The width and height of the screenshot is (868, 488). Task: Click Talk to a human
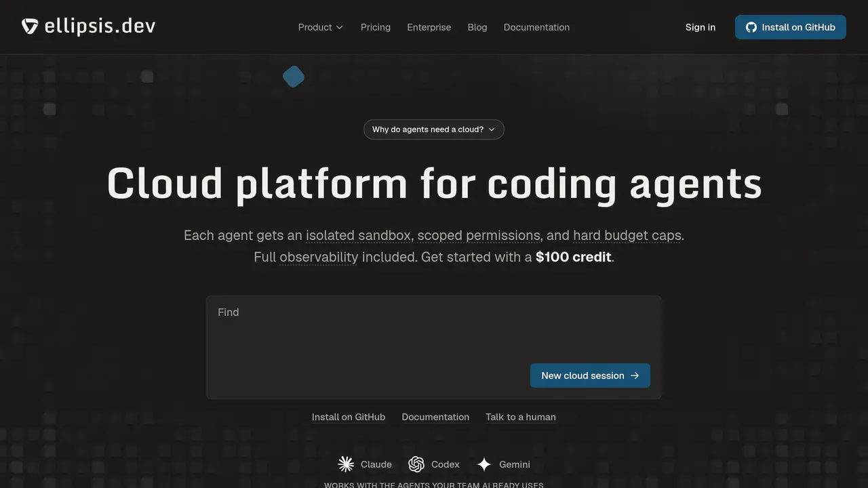click(x=521, y=417)
